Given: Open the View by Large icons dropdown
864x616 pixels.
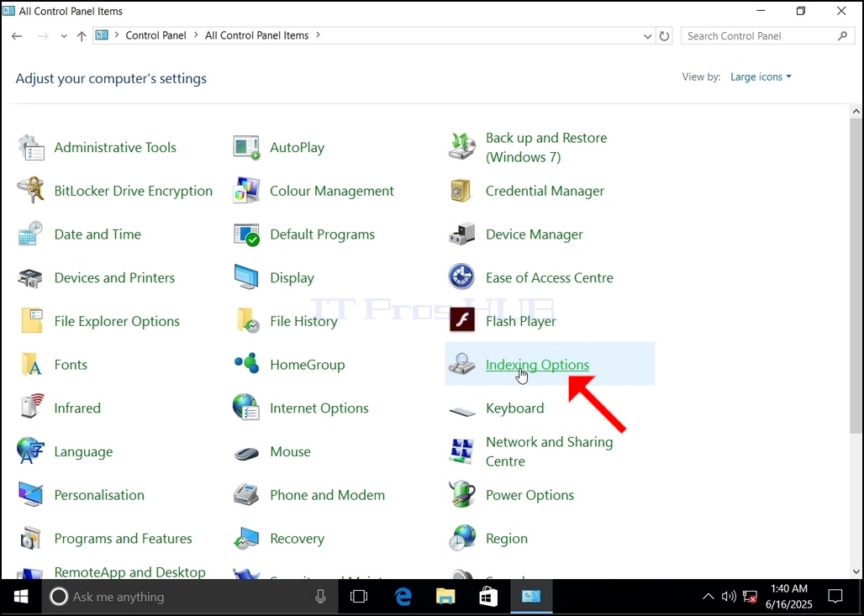Looking at the screenshot, I should pos(761,76).
